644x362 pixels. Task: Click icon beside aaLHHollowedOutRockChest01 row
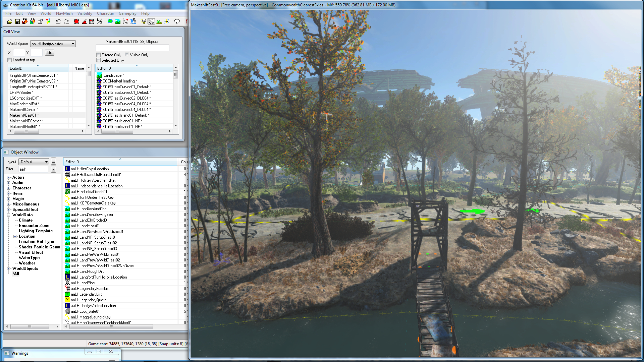67,175
